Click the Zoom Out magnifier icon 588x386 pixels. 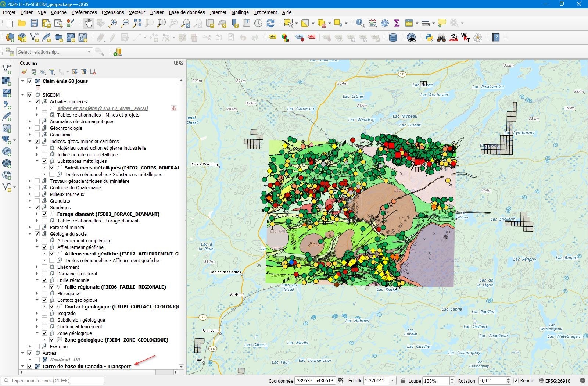tap(125, 23)
